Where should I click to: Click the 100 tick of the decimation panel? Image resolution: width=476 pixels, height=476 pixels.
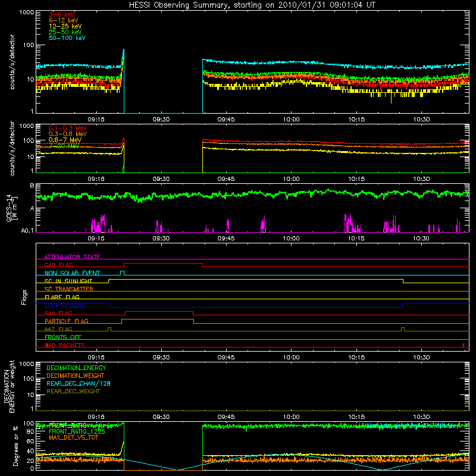tap(29, 378)
